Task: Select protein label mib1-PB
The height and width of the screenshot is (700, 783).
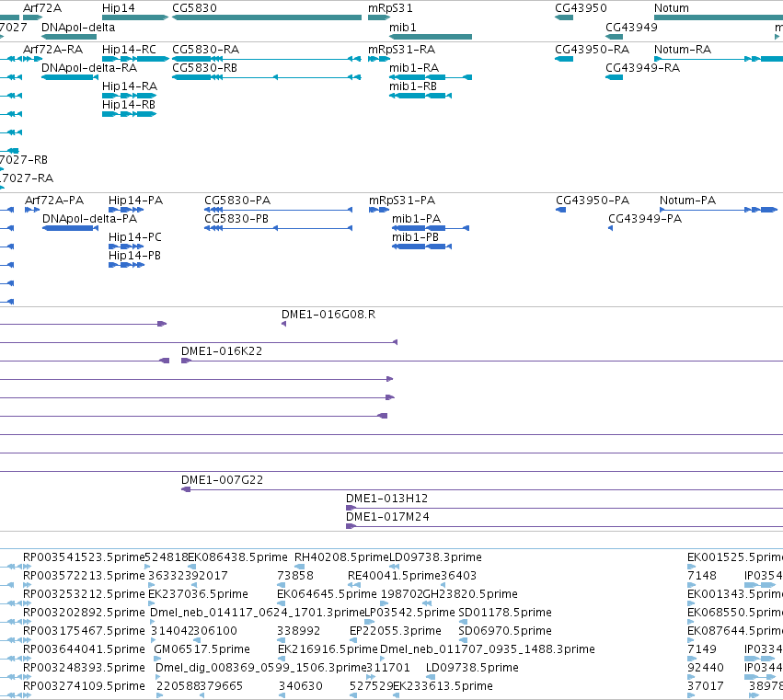Action: pos(415,236)
